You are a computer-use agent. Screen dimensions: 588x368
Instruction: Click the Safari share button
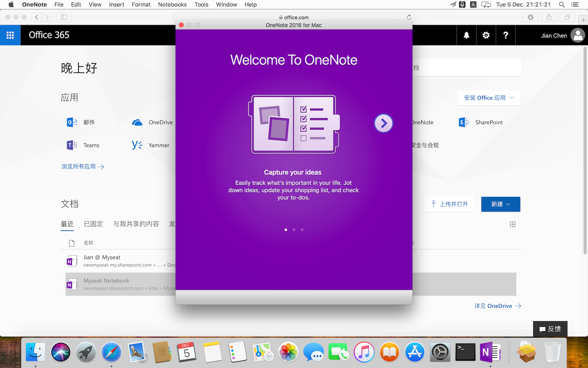pyautogui.click(x=549, y=17)
